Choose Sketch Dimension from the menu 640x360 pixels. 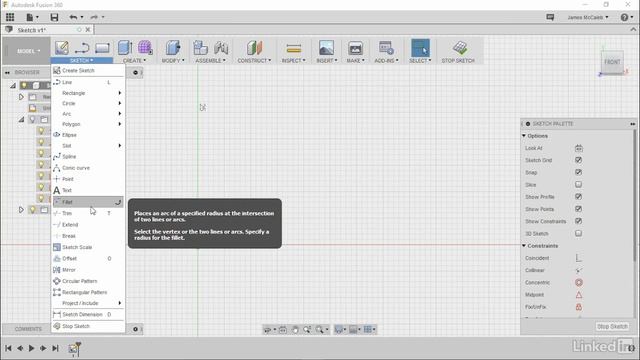point(88,315)
